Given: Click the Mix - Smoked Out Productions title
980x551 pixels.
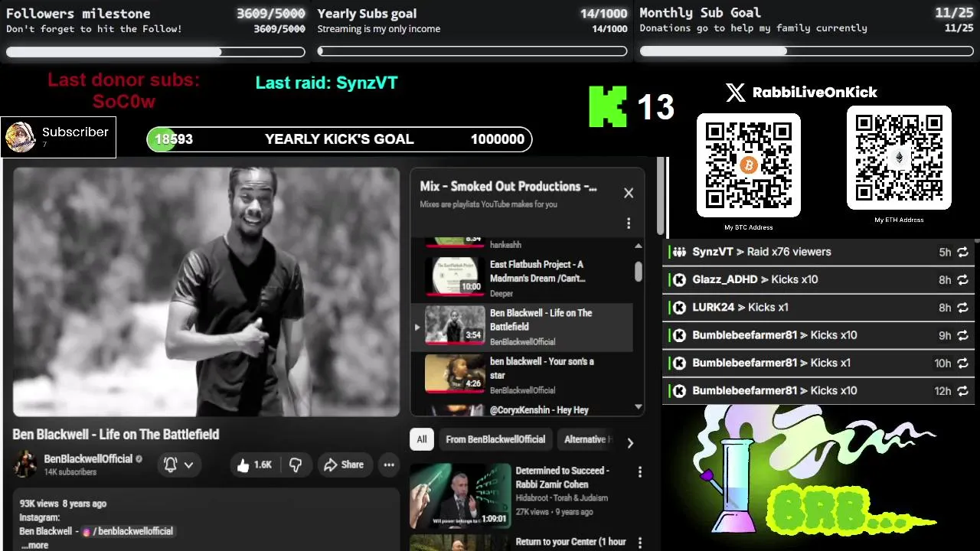Looking at the screenshot, I should click(x=508, y=186).
